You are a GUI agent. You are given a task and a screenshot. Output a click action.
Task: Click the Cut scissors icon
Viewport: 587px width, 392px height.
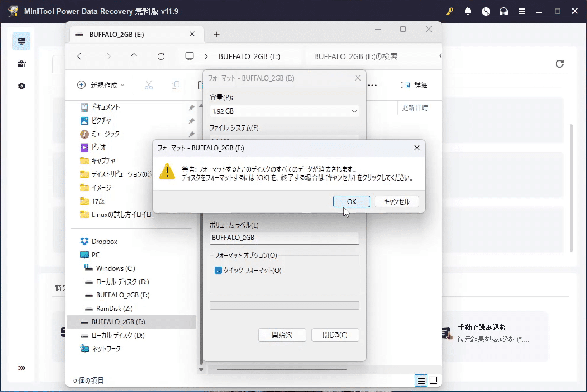pos(149,85)
